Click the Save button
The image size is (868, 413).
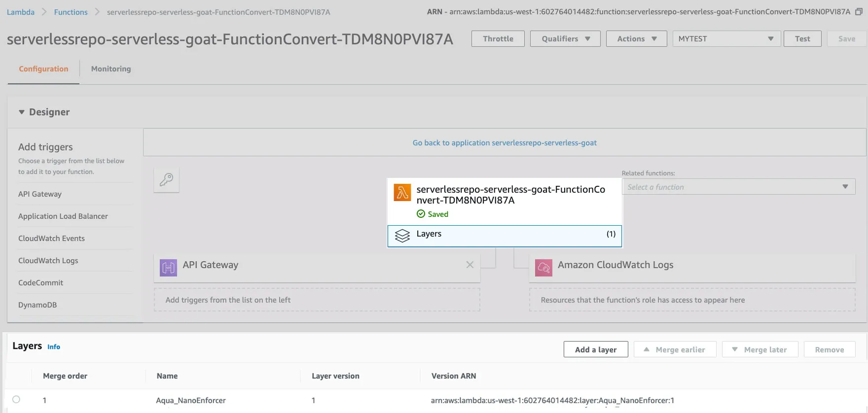tap(846, 39)
